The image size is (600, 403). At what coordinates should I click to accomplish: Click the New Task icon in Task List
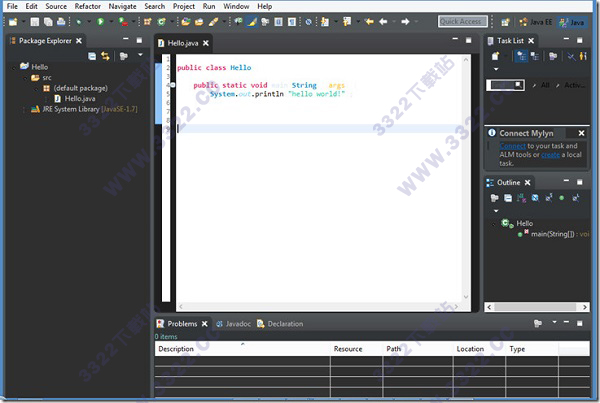tap(495, 57)
